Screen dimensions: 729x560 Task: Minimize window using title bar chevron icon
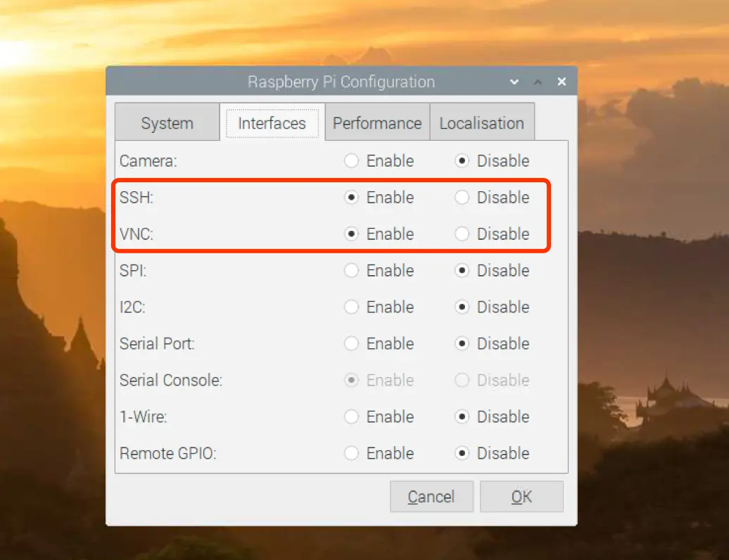pyautogui.click(x=514, y=82)
